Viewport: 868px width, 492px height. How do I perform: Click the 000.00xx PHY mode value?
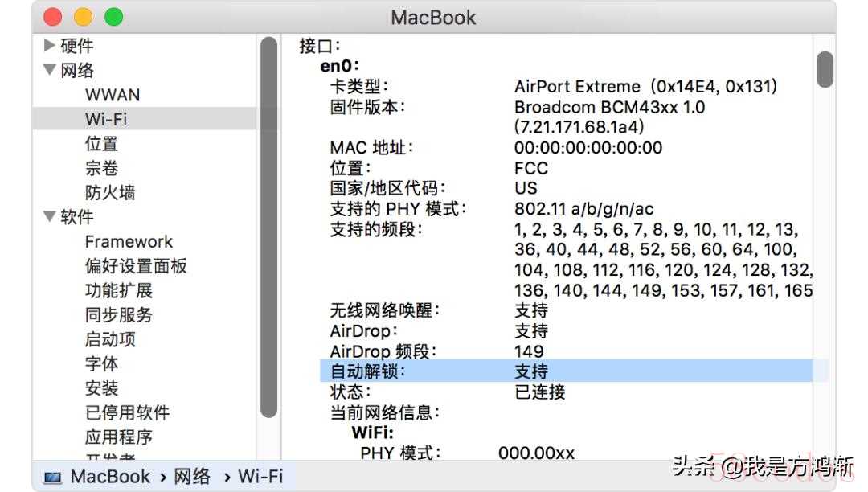[536, 453]
